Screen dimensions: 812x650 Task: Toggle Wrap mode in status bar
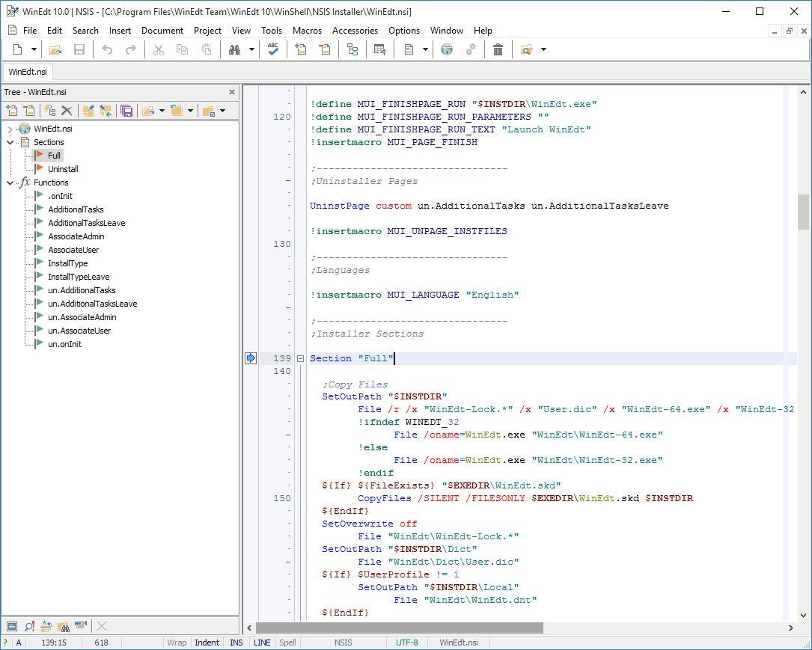point(177,643)
